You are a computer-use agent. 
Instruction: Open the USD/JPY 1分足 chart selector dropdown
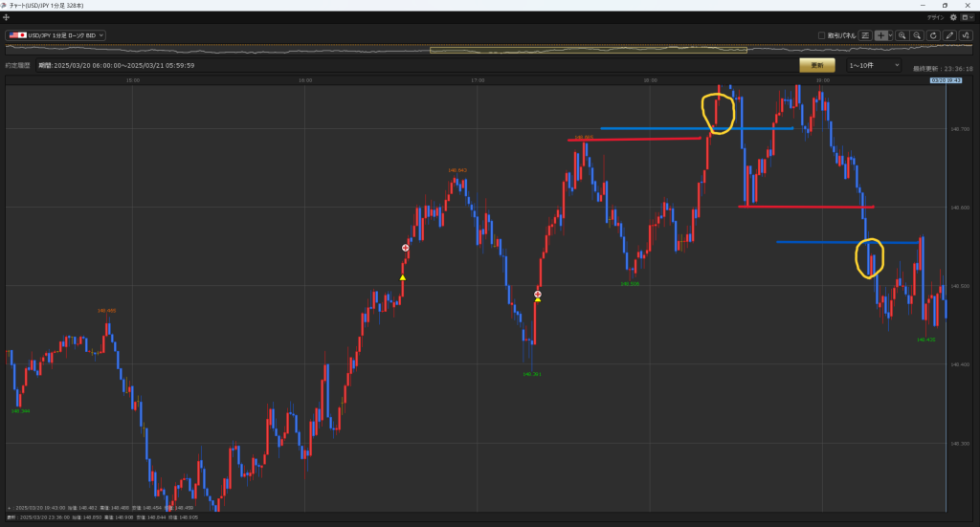tap(56, 35)
